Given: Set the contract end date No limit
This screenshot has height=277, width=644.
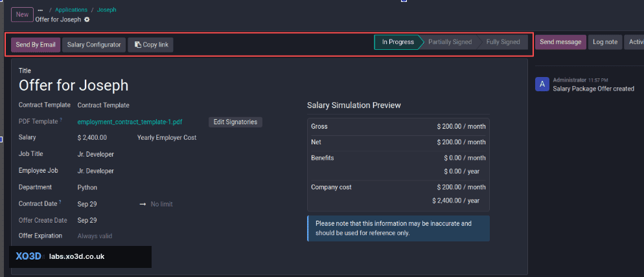Looking at the screenshot, I should coord(162,204).
